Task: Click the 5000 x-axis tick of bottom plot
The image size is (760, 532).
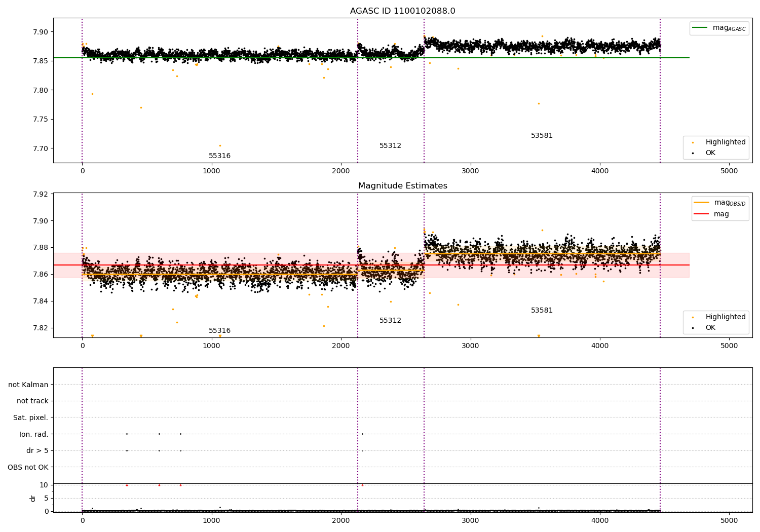Action: [729, 520]
